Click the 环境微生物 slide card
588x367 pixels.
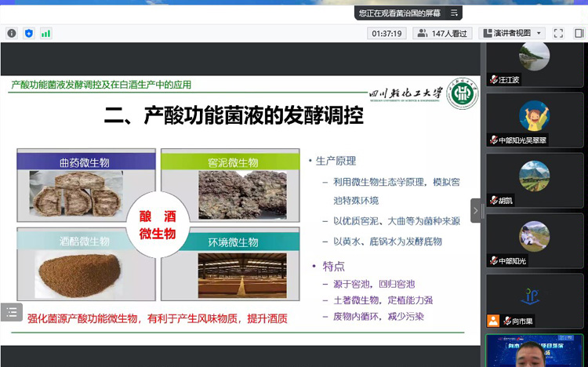click(230, 263)
